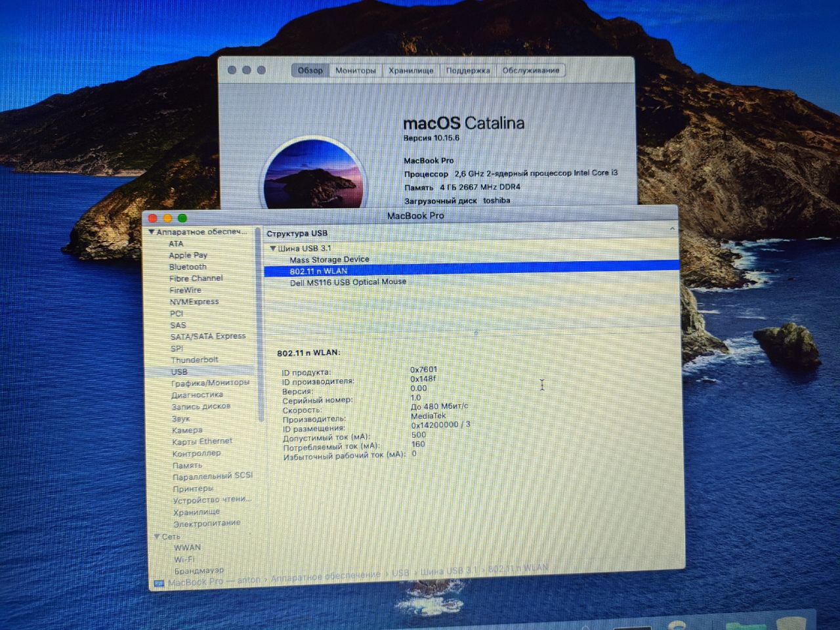Click the MacBook Pro computer icon in path bar
Image resolution: width=840 pixels, height=630 pixels.
tap(159, 583)
